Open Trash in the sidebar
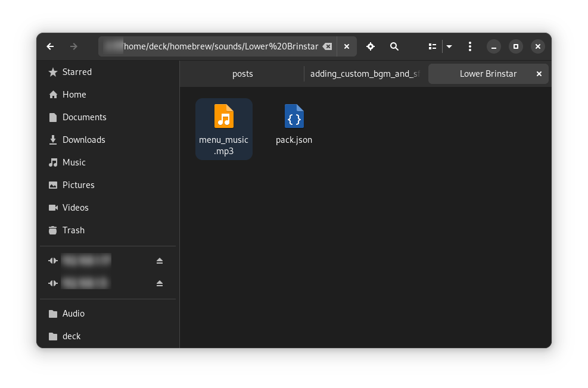 pyautogui.click(x=108, y=230)
